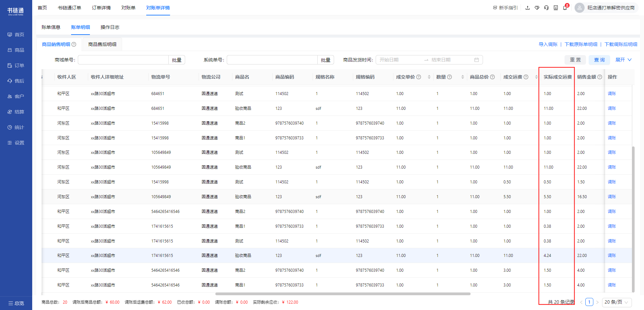Open the 操作日志 tab
The width and height of the screenshot is (644, 310).
(x=110, y=27)
